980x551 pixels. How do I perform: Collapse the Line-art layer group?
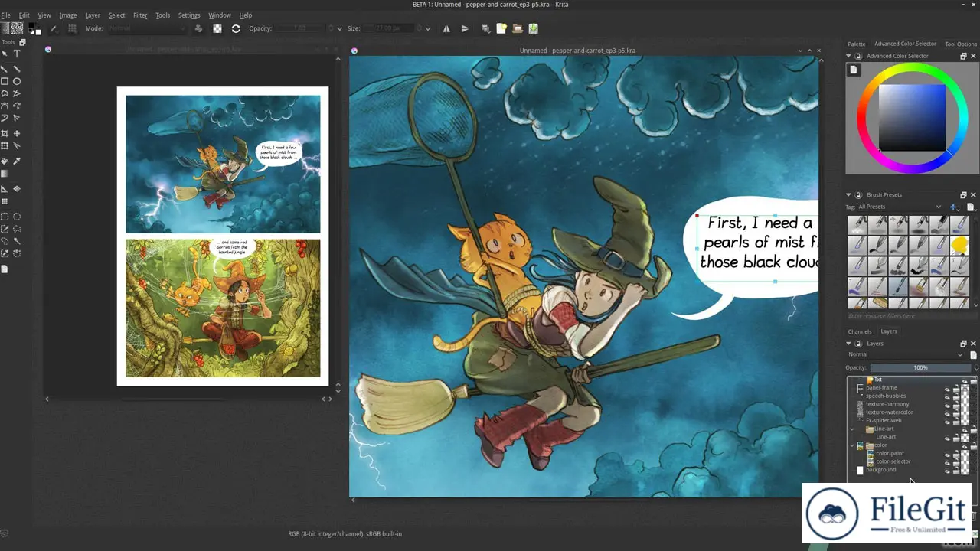click(x=852, y=429)
